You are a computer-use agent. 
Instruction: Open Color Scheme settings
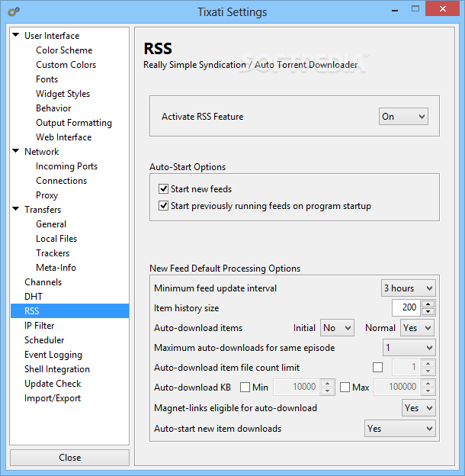point(64,50)
